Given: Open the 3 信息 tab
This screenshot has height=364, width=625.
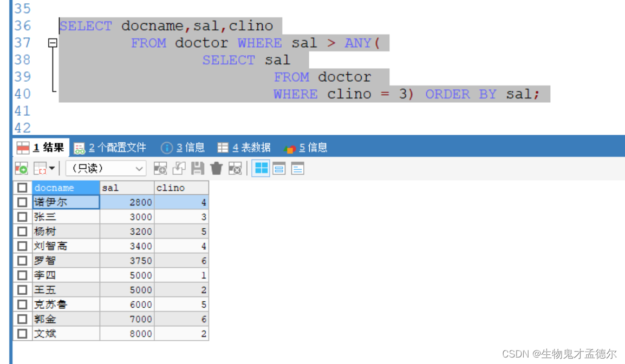Looking at the screenshot, I should [183, 148].
